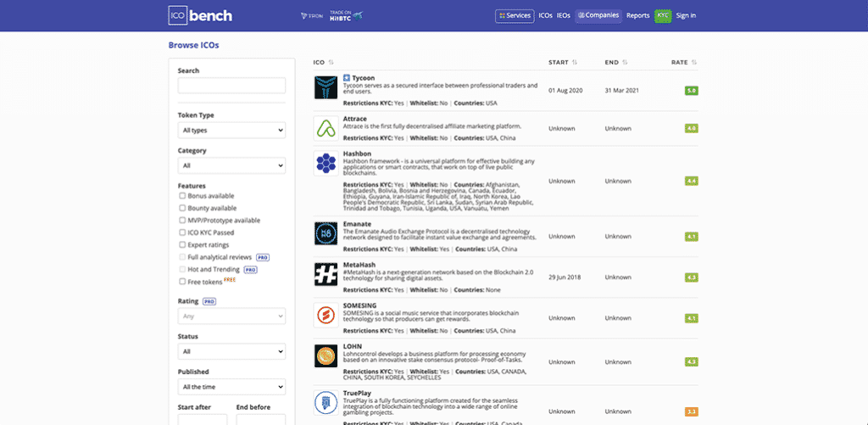Open Reports in top navigation

click(637, 16)
